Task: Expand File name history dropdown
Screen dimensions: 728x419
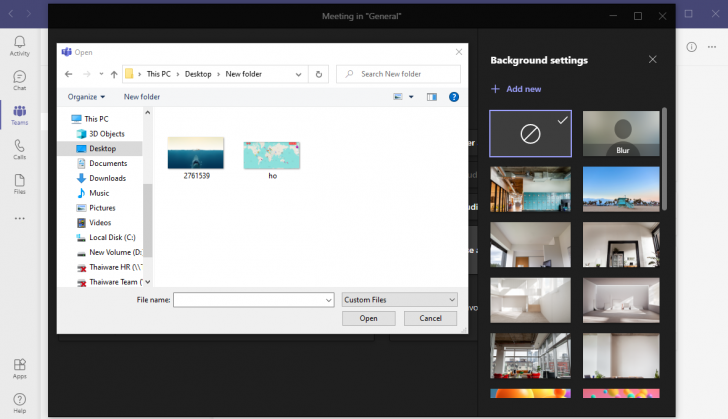Action: 329,300
